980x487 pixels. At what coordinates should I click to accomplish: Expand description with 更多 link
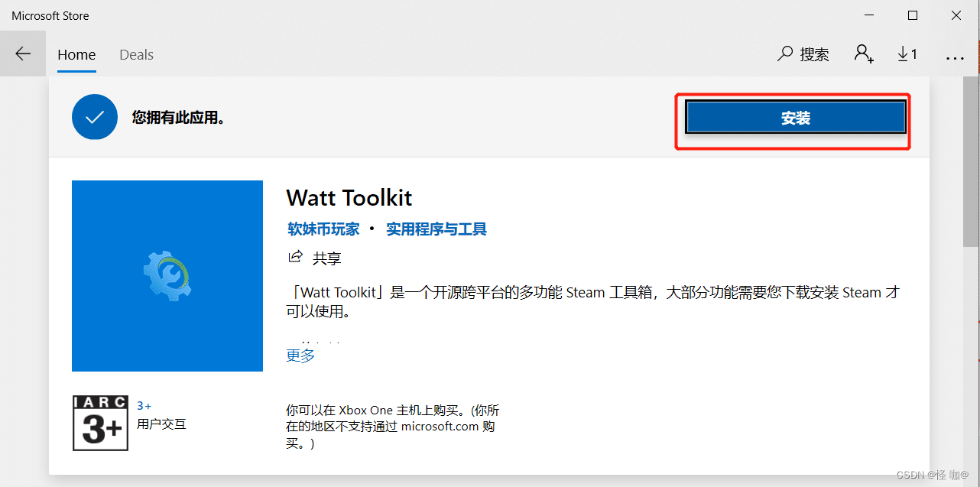300,356
